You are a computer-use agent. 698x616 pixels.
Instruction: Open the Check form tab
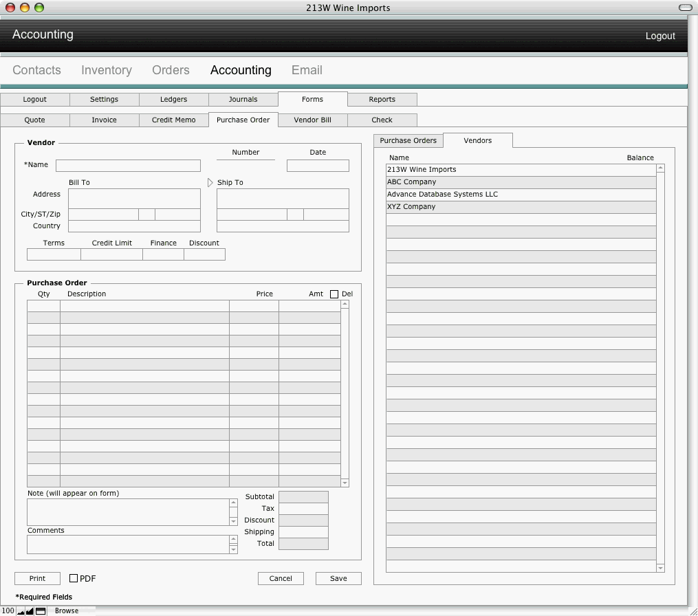click(x=382, y=120)
